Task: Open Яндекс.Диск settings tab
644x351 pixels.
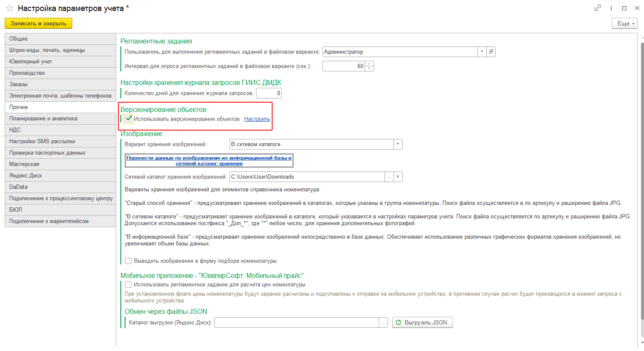Action: [x=60, y=176]
